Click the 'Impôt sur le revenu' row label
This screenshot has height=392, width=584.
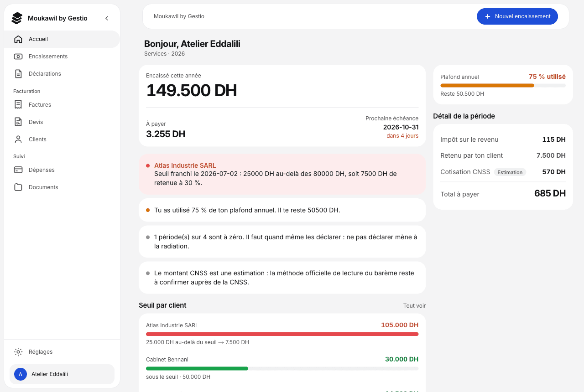point(469,139)
